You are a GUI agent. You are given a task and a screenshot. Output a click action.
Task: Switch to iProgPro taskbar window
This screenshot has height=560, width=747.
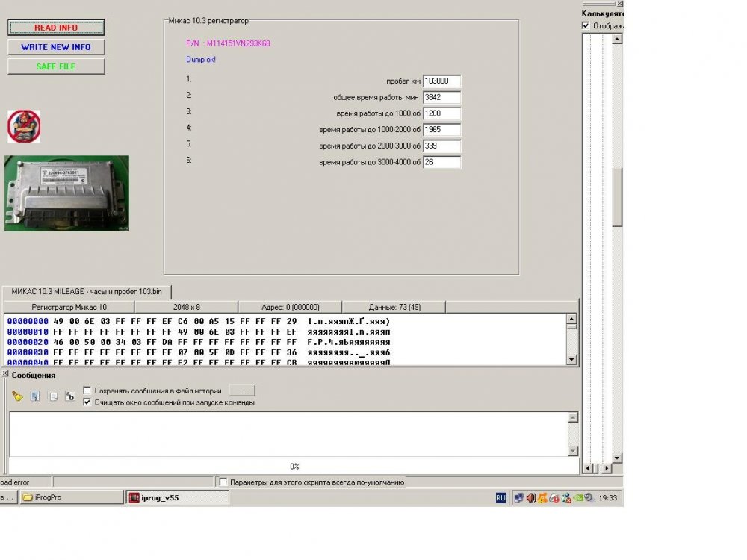click(70, 498)
